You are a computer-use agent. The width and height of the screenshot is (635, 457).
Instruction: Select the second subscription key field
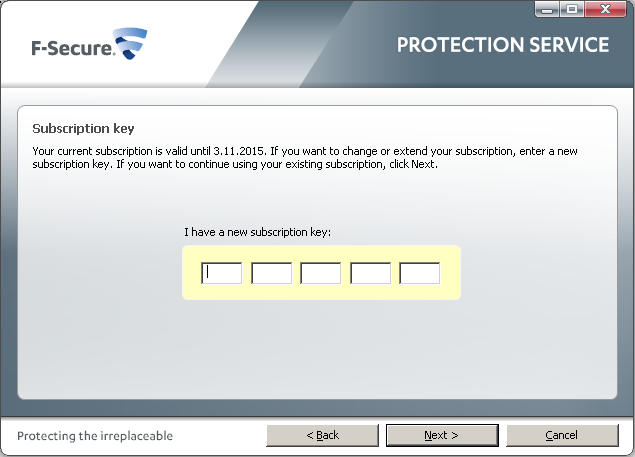pyautogui.click(x=271, y=273)
